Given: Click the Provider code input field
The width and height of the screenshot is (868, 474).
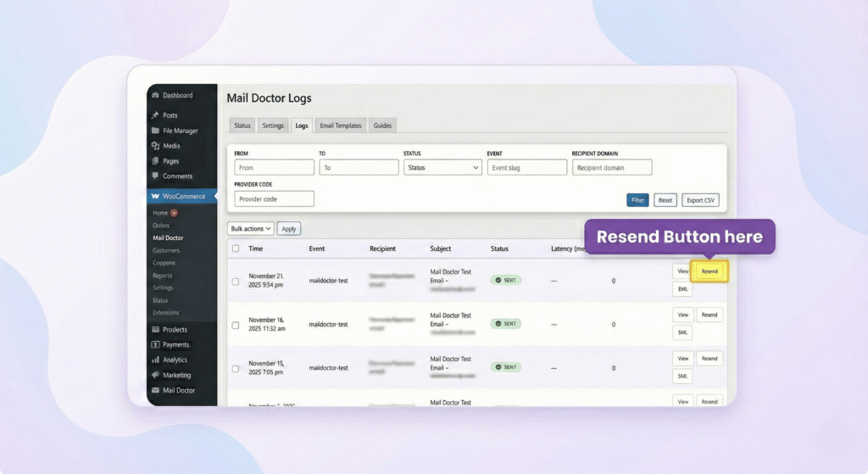Looking at the screenshot, I should tap(274, 198).
